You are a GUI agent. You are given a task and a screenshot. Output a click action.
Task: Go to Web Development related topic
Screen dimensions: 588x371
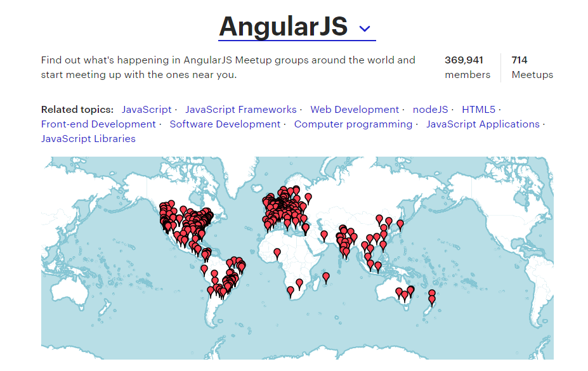[355, 110]
